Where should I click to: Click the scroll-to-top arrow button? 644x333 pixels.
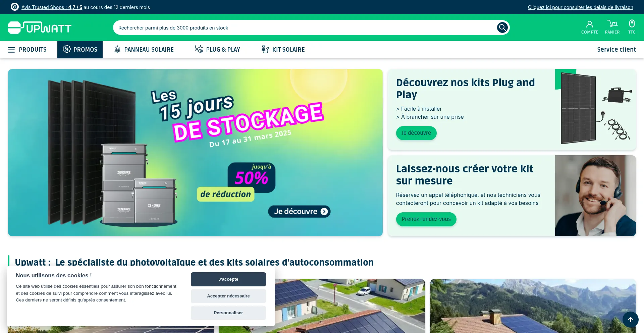pyautogui.click(x=631, y=320)
